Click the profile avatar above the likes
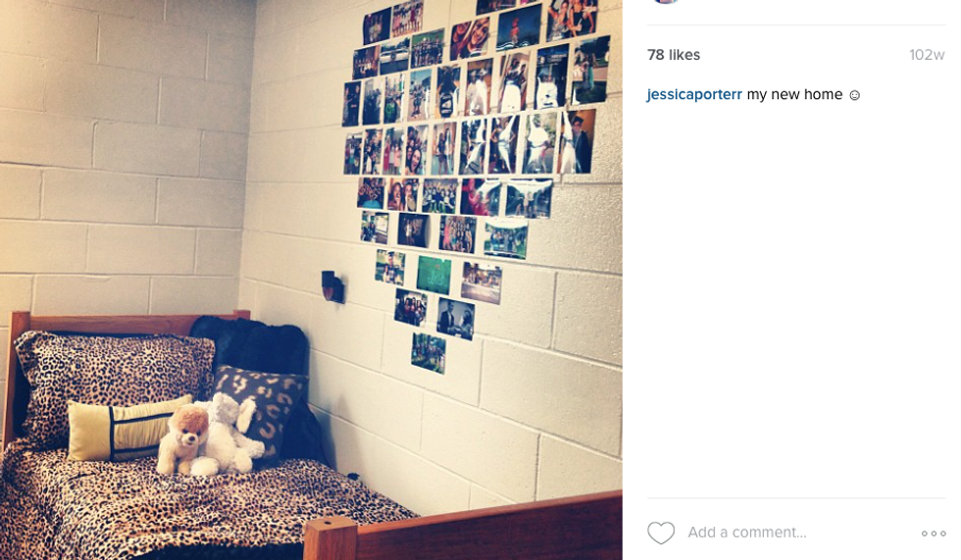The image size is (961, 560). (666, 2)
